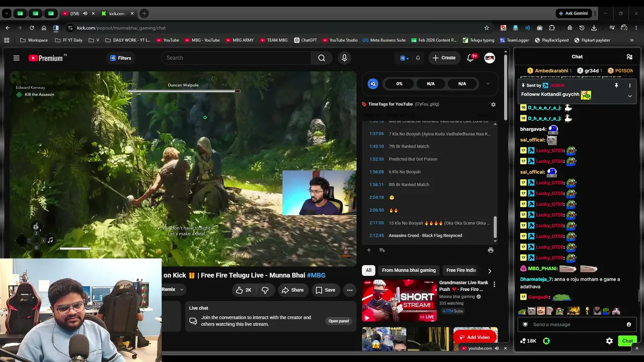Select the All filter chip

pyautogui.click(x=368, y=270)
